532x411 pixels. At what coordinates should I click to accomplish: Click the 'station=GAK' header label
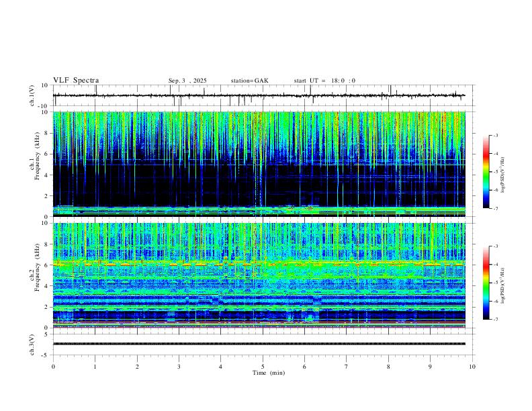point(249,81)
